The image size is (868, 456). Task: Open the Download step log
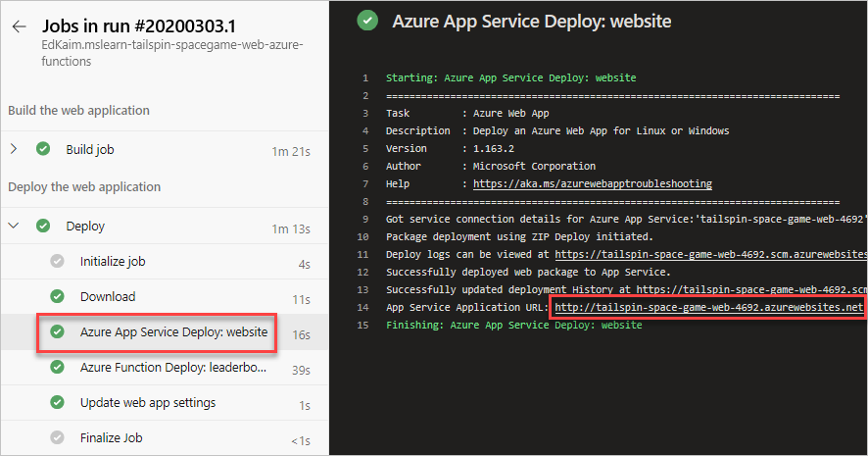(108, 296)
